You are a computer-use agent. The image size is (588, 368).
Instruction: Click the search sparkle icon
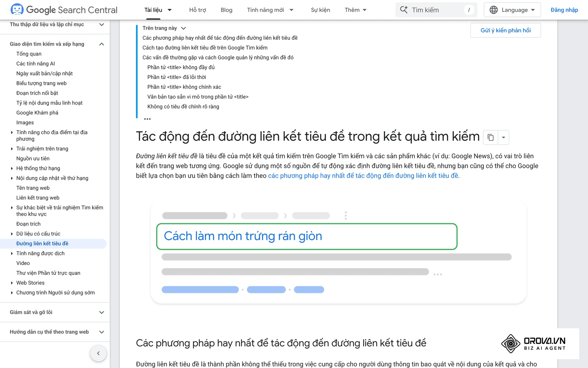pyautogui.click(x=404, y=10)
